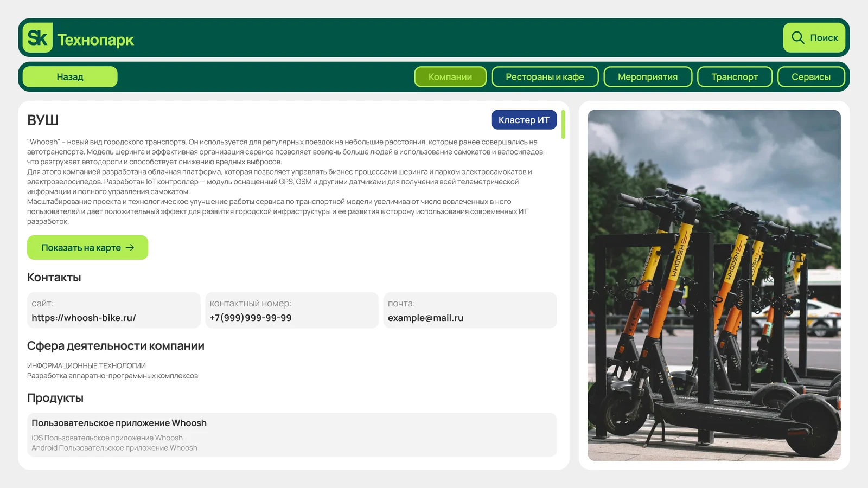
Task: Click the ВУШ company heading
Action: (43, 120)
